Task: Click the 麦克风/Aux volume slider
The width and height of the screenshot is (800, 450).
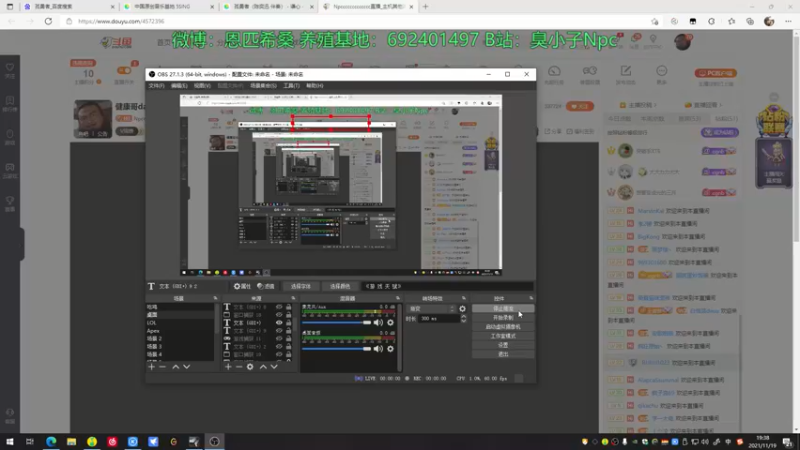Action: [x=336, y=322]
